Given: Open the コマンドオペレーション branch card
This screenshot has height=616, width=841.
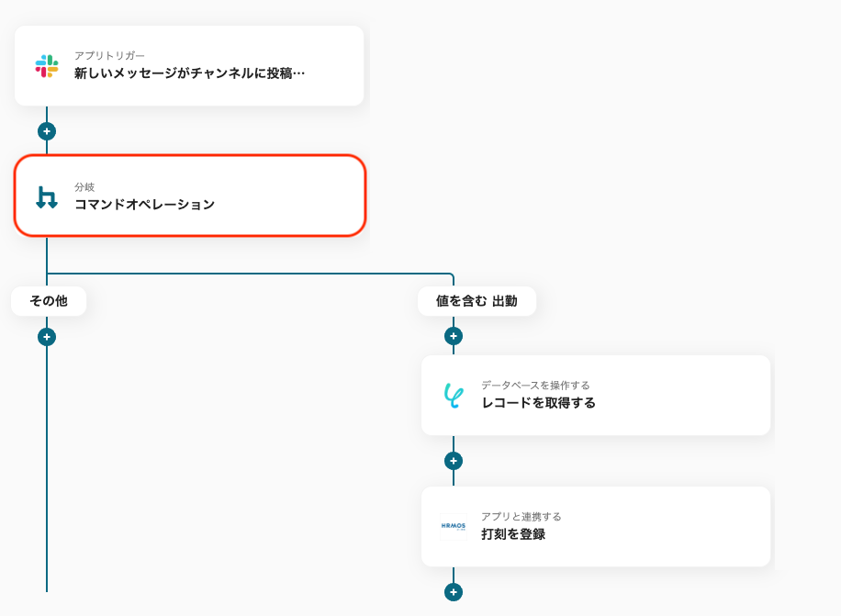Looking at the screenshot, I should tap(190, 196).
